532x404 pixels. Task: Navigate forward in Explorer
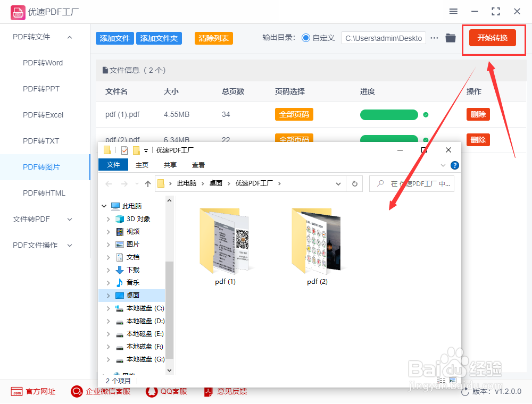[124, 184]
